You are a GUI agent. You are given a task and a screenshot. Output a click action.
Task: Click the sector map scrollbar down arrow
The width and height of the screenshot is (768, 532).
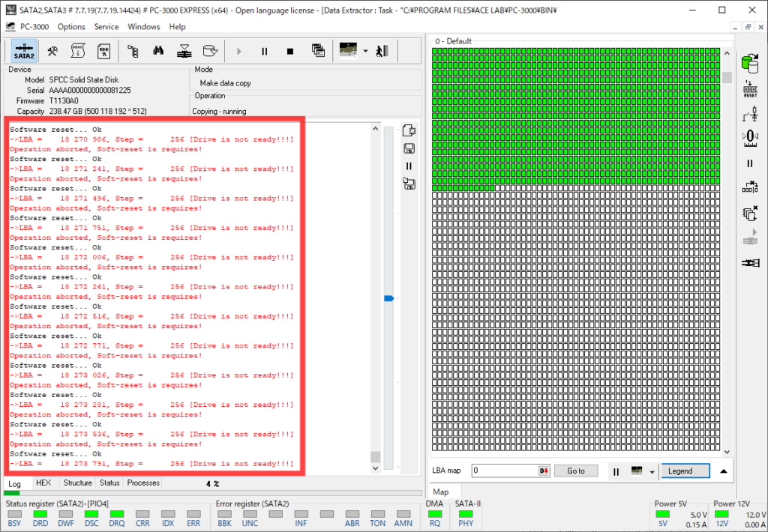pyautogui.click(x=727, y=453)
